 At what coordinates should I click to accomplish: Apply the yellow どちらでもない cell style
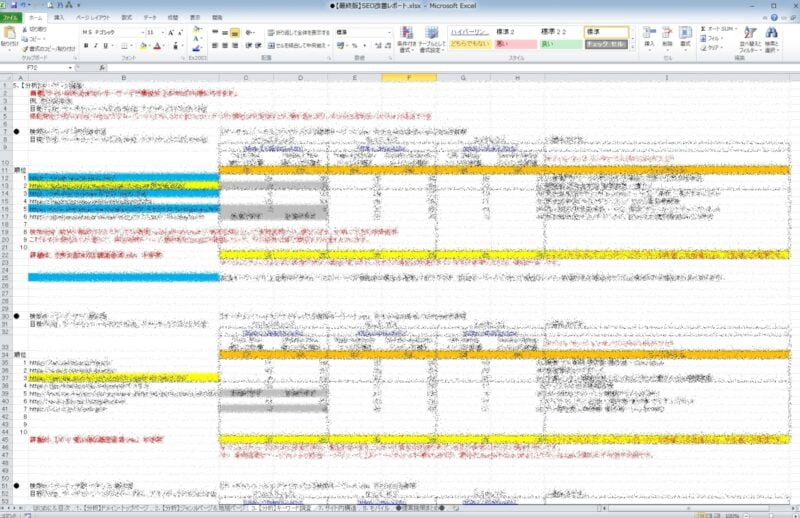pos(469,44)
